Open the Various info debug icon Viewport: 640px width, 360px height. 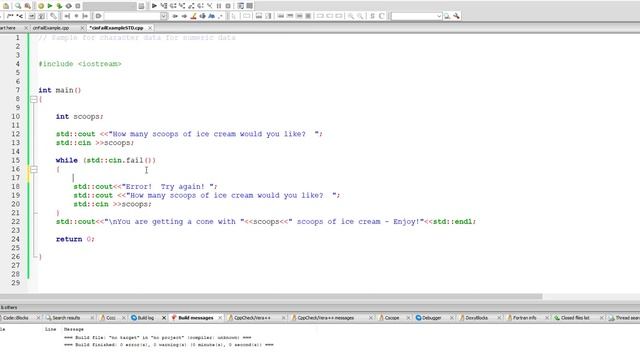pos(249,6)
